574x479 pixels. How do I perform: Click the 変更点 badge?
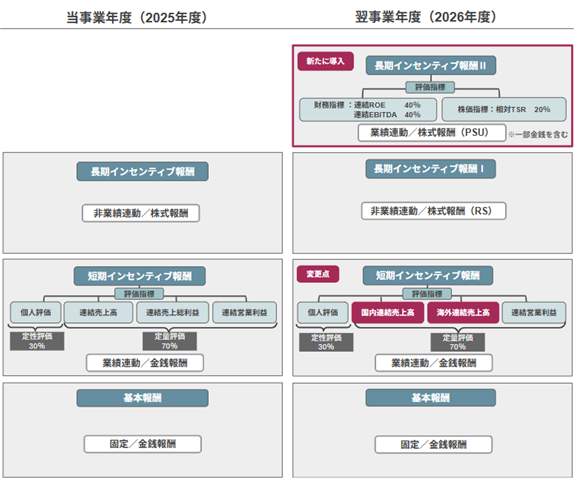click(318, 274)
